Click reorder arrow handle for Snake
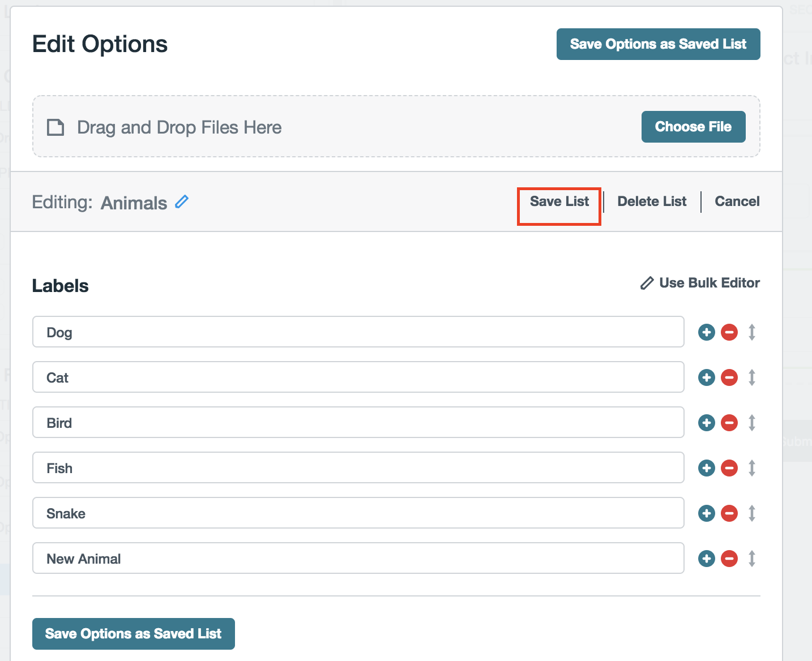The height and width of the screenshot is (661, 812). tap(752, 513)
